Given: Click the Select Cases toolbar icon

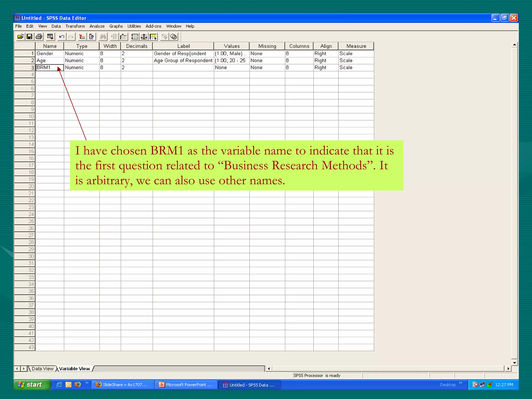Looking at the screenshot, I should tap(153, 37).
